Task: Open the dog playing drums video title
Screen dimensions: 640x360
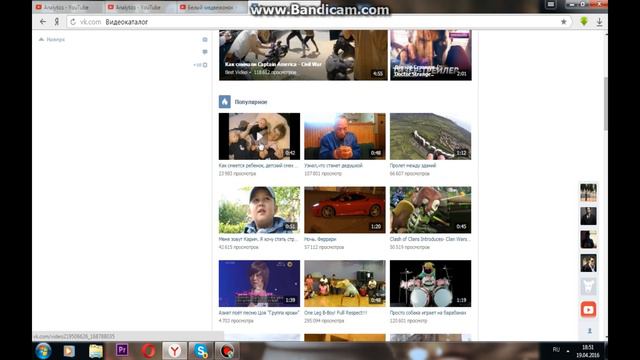Action: (428, 313)
